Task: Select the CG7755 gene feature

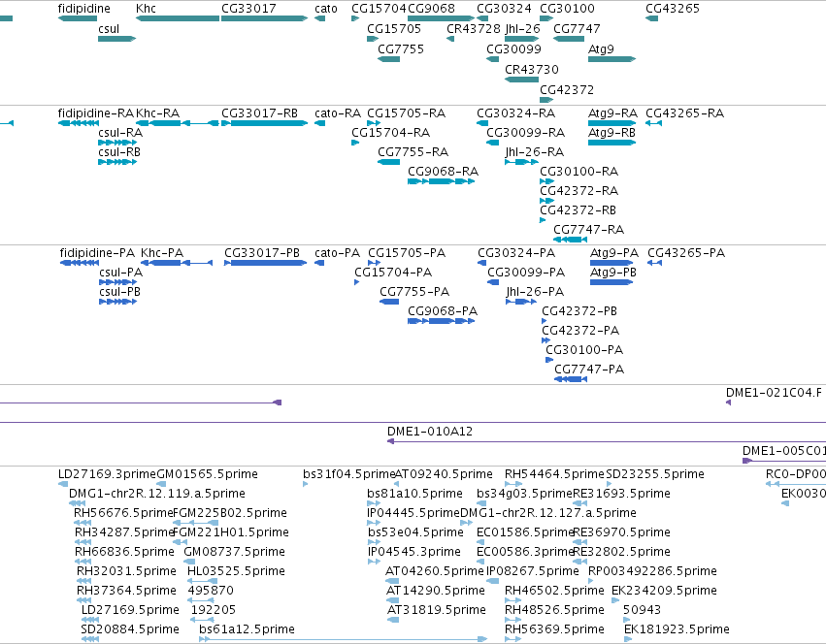Action: coord(389,59)
